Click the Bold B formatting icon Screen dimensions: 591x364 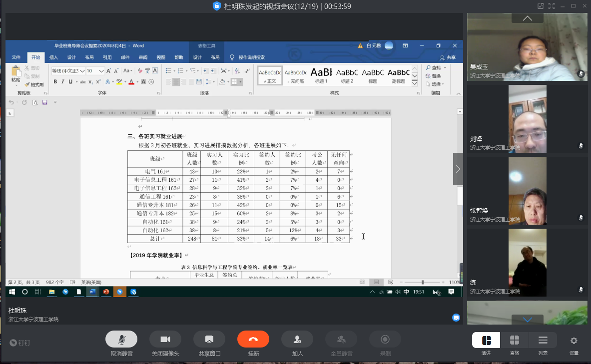55,82
